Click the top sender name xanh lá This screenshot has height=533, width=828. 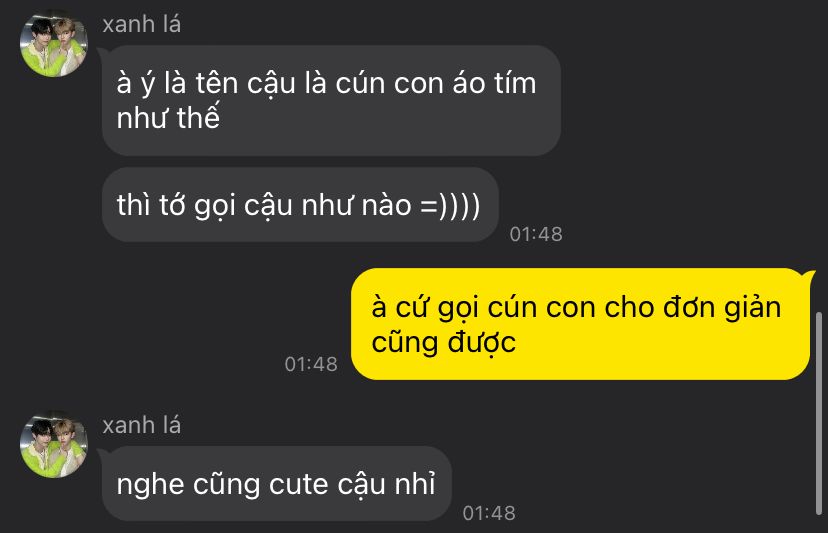142,24
